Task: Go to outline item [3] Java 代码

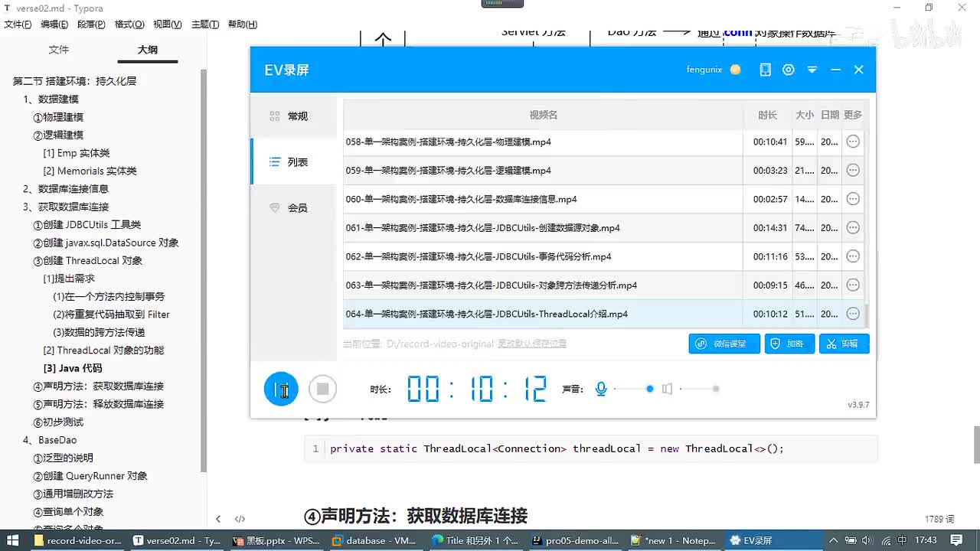Action: pos(73,368)
